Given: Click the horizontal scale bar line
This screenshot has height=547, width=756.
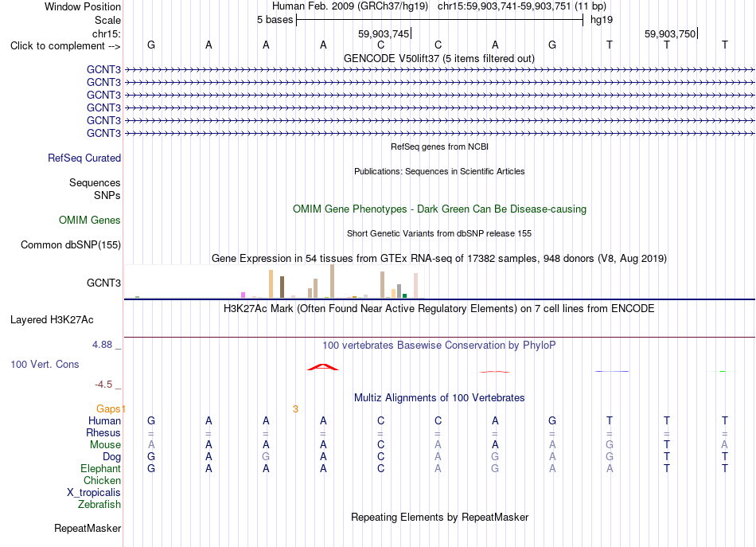Looking at the screenshot, I should (x=440, y=20).
